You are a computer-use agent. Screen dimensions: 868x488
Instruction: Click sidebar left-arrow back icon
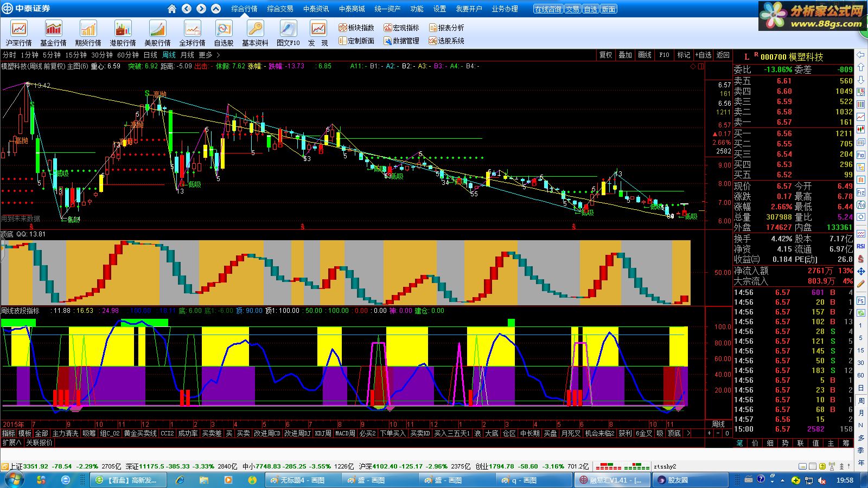point(861,55)
